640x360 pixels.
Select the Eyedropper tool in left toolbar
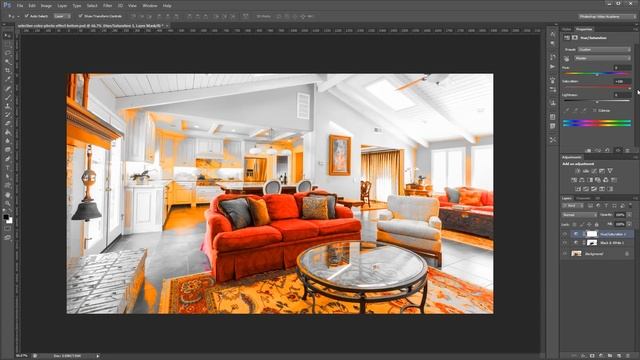[x=8, y=79]
